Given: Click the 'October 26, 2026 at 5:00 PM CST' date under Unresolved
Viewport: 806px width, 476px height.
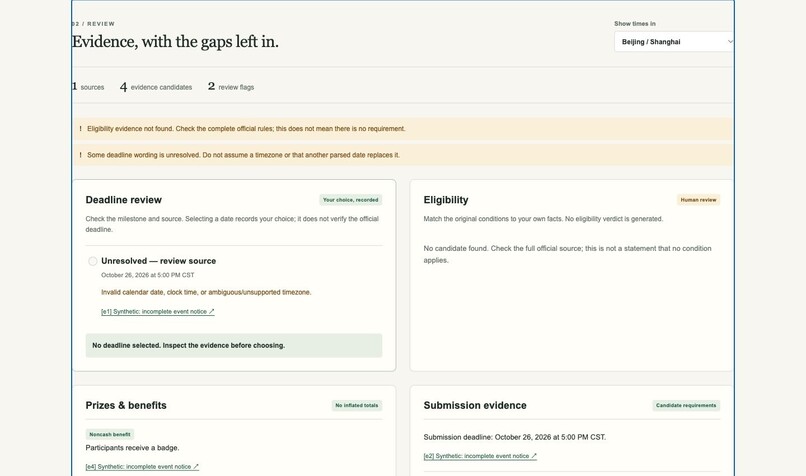Looking at the screenshot, I should coord(148,275).
